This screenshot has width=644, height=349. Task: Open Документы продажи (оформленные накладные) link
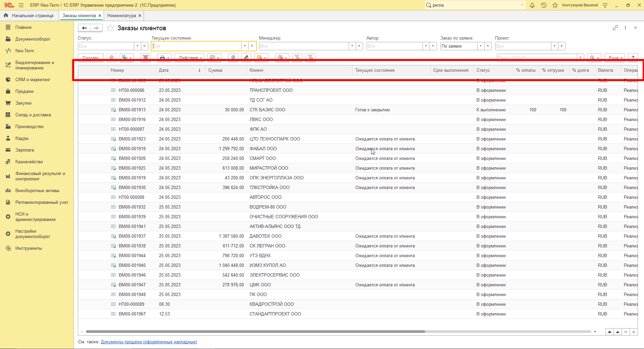tap(149, 342)
